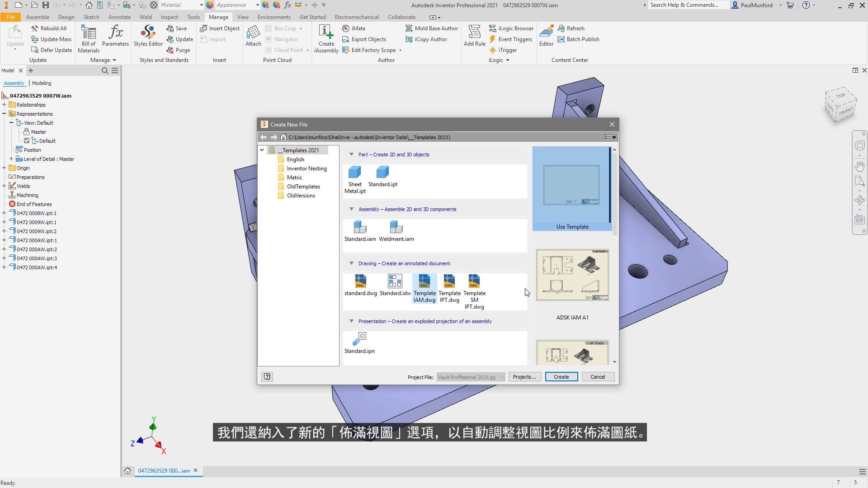Screen dimensions: 868x488
Task: Click back arrow in dialog path bar
Action: click(264, 137)
